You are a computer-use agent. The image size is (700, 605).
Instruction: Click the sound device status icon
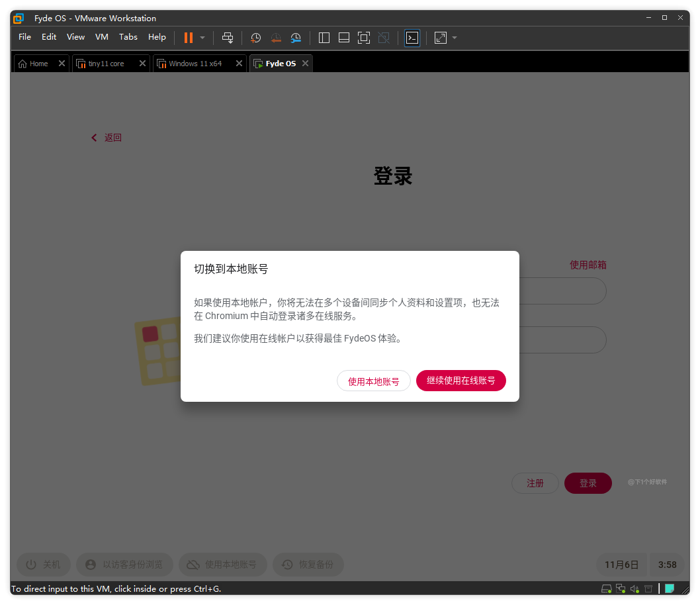[x=634, y=588]
